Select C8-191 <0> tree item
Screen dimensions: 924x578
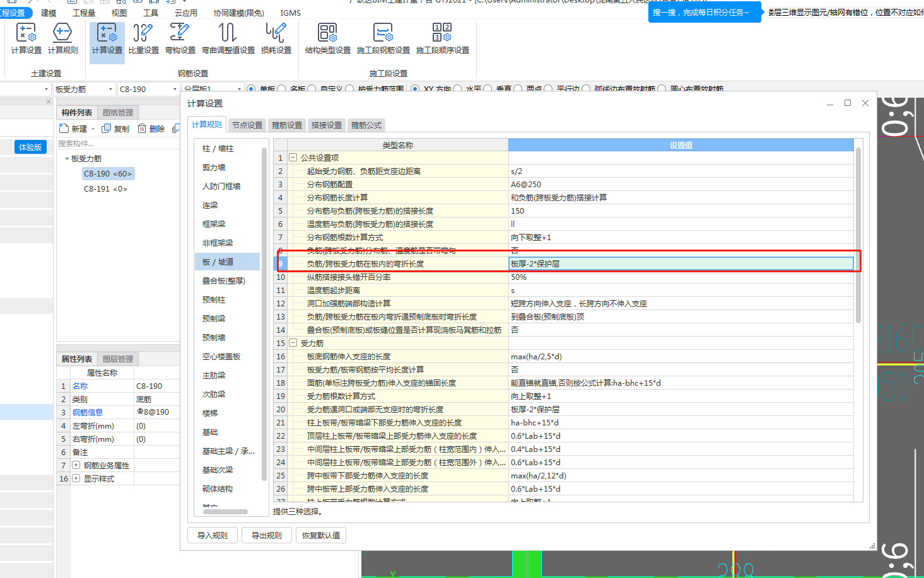(x=105, y=189)
